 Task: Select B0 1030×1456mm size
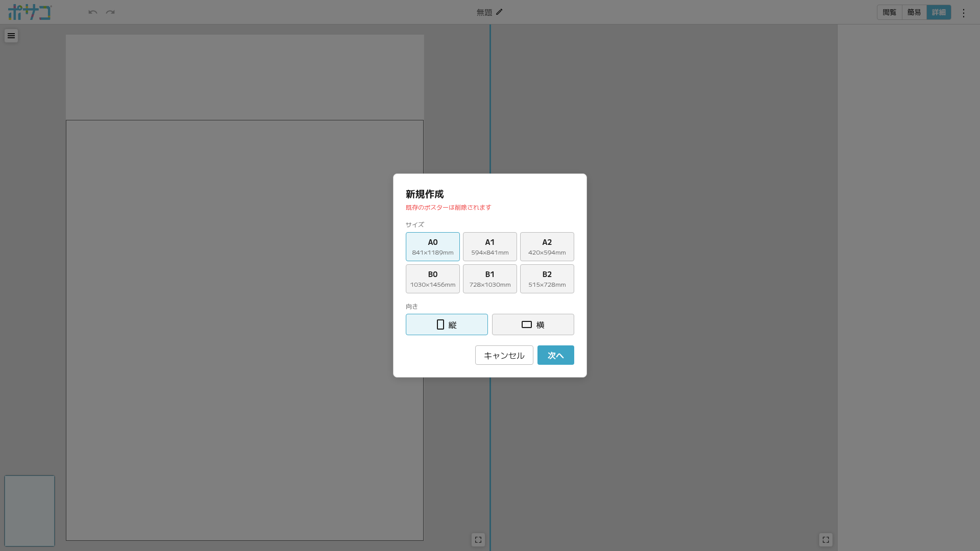[x=433, y=279]
